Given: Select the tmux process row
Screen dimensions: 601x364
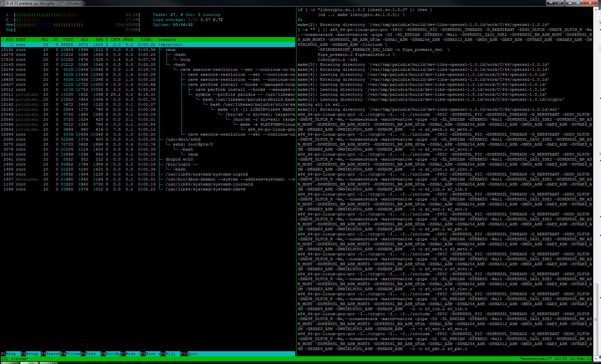Looking at the screenshot, I should [x=170, y=50].
